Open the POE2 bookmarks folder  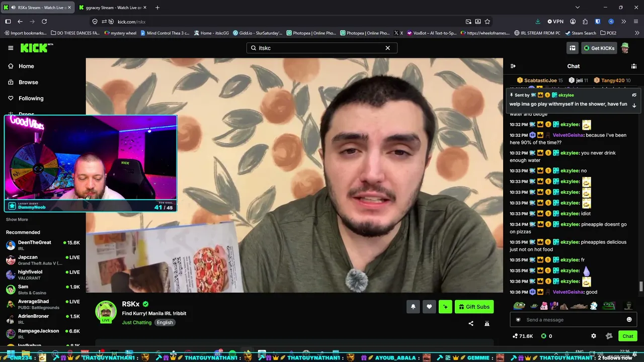tap(608, 33)
